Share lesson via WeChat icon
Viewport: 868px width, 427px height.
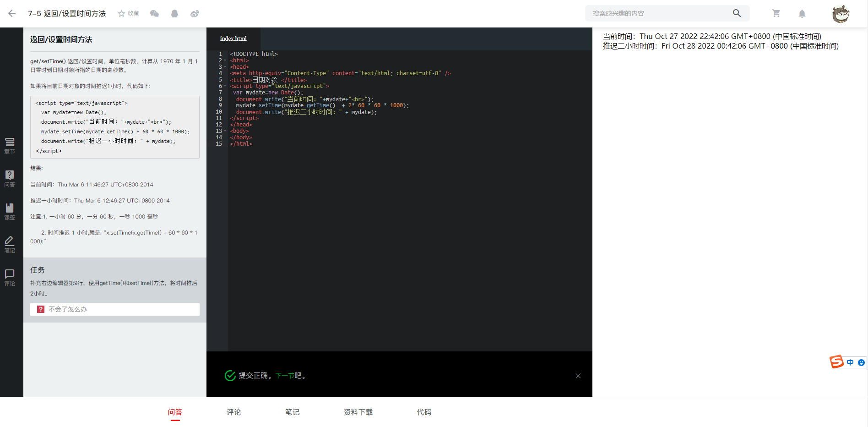tap(154, 13)
